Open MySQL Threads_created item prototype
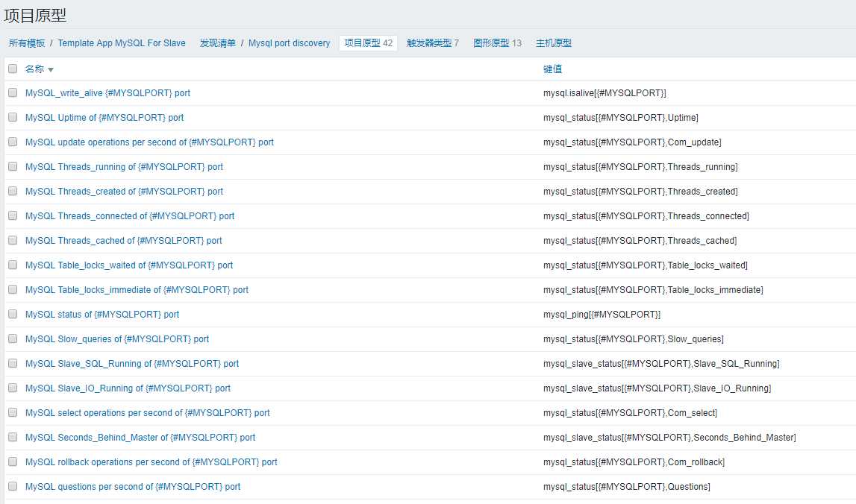The image size is (856, 504). (x=124, y=192)
